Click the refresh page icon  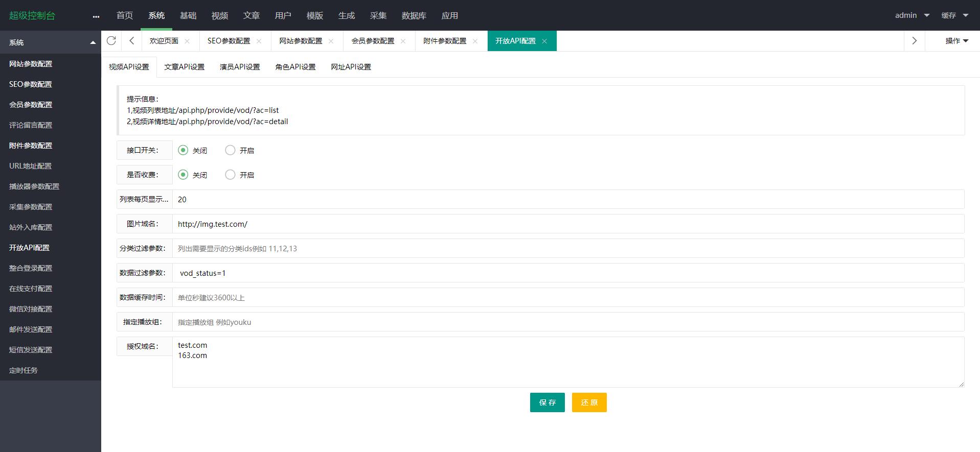click(x=111, y=41)
